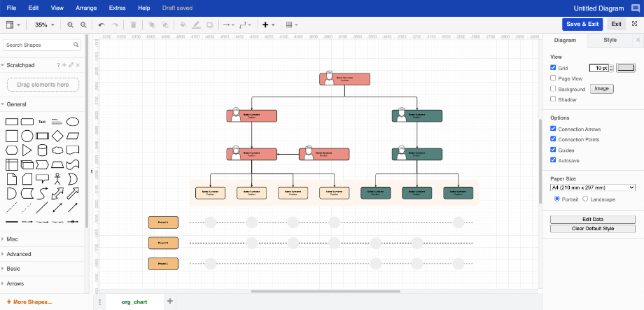Click the delete trash icon
This screenshot has width=644, height=310.
(133, 24)
